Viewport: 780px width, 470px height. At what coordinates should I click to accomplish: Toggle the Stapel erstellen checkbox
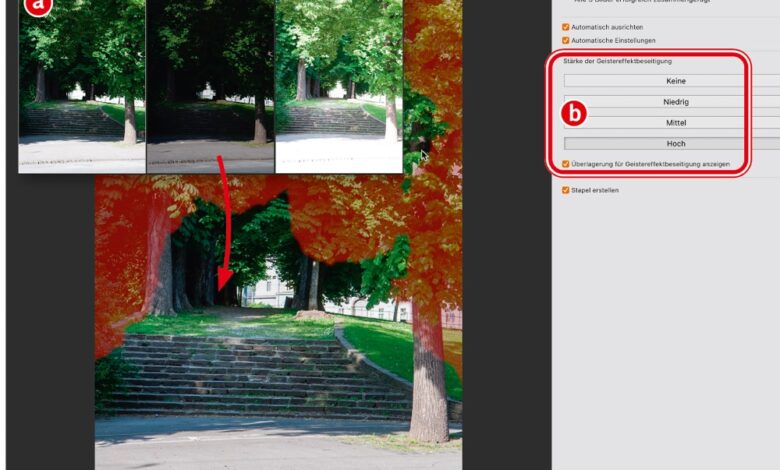coord(565,190)
